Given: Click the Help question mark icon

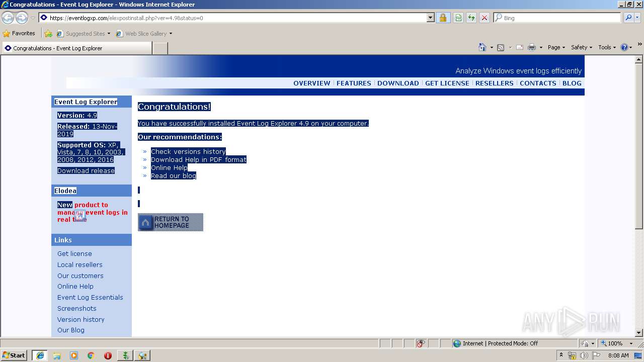Looking at the screenshot, I should 624,47.
